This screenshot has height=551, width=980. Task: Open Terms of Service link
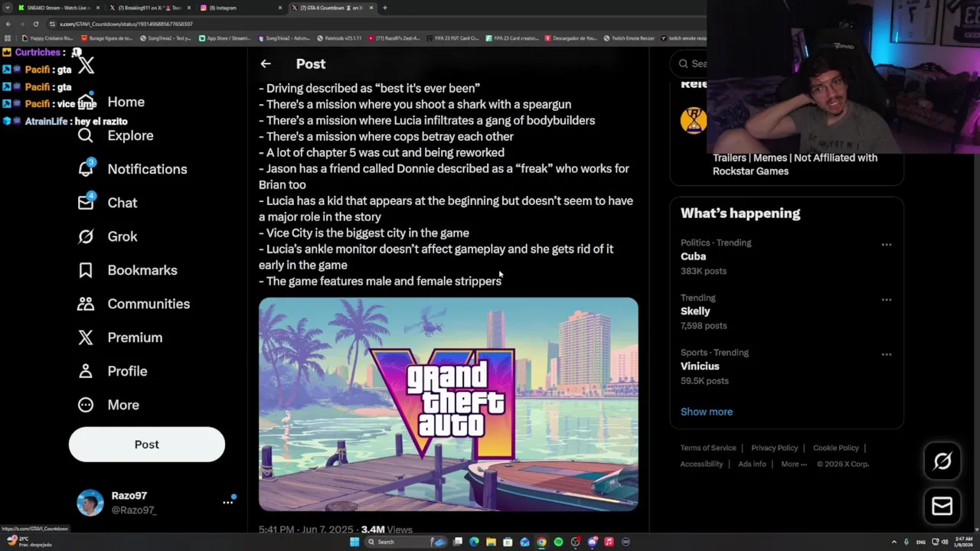[708, 448]
